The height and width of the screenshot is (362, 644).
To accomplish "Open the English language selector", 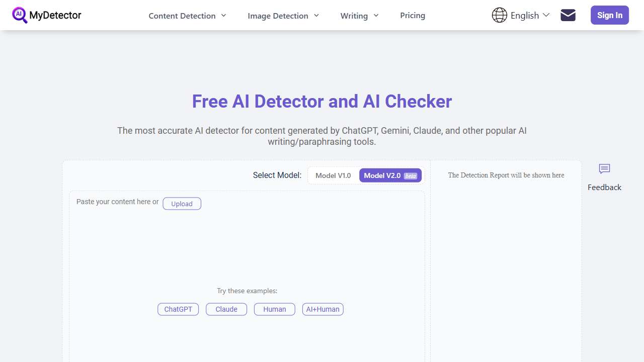I will pyautogui.click(x=525, y=15).
